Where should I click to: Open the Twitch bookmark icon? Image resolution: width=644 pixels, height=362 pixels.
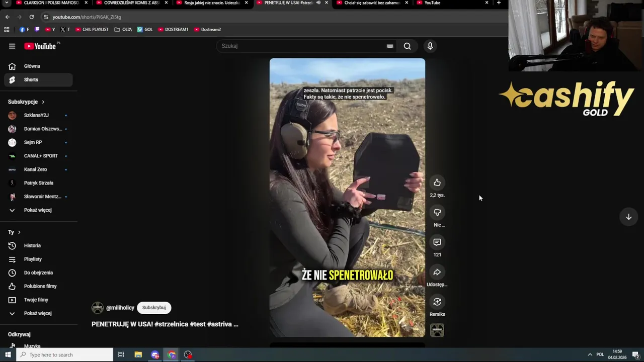pos(37,30)
